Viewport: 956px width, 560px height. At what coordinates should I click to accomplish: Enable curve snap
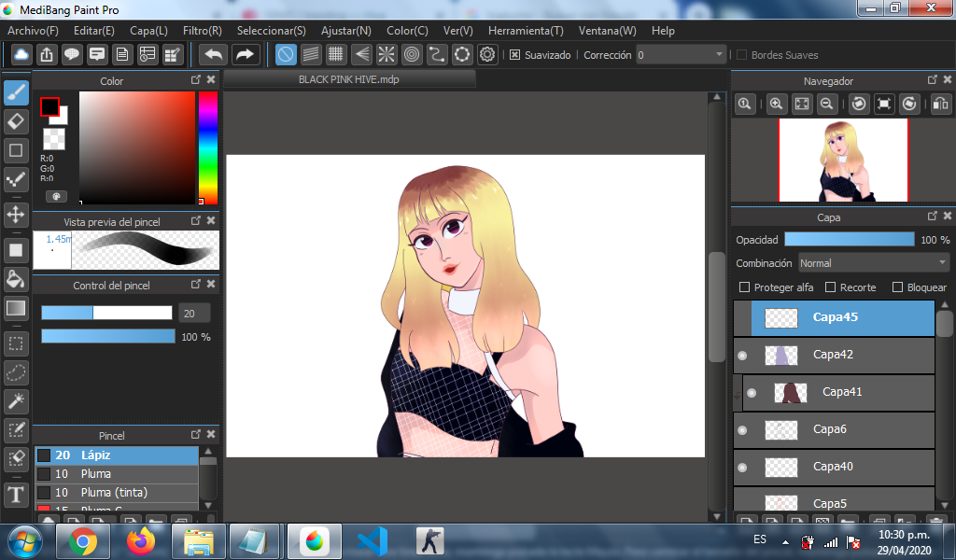(437, 55)
